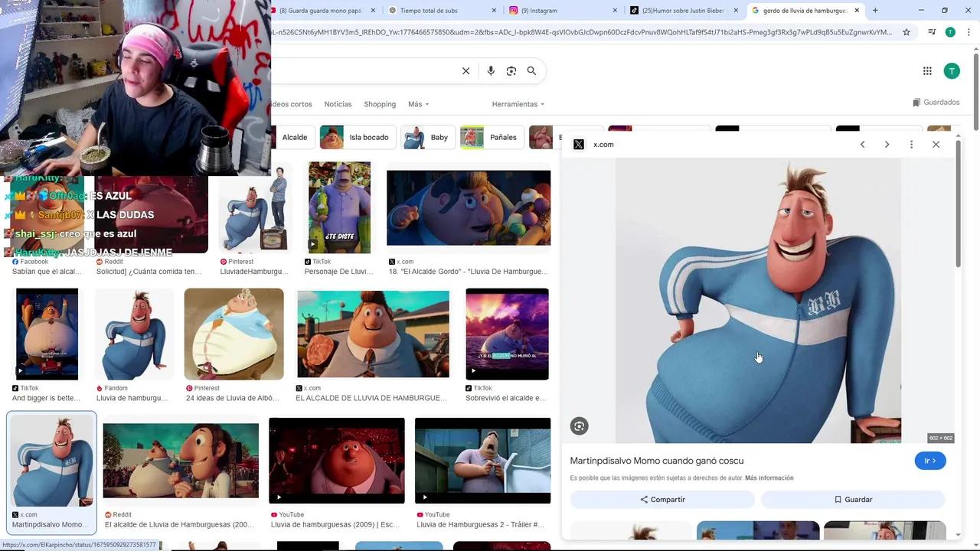The image size is (980, 551).
Task: Click the x.com site icon in preview header
Action: [579, 145]
